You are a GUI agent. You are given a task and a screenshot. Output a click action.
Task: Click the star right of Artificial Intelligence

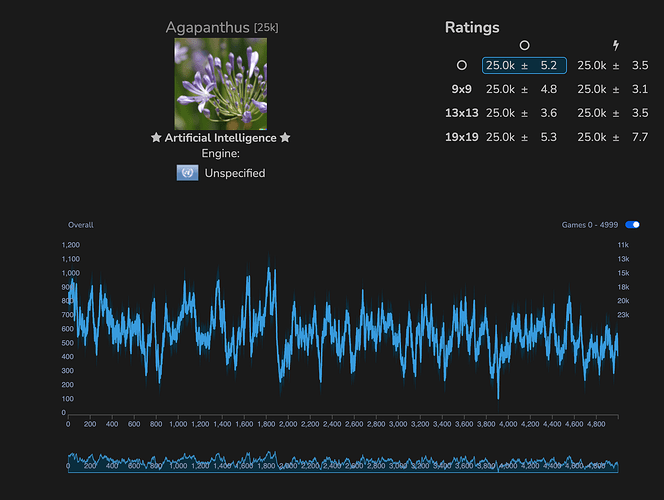pyautogui.click(x=285, y=138)
